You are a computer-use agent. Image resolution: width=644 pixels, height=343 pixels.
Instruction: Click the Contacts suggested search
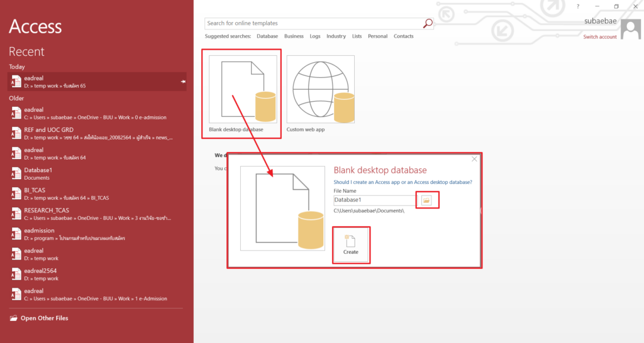[x=403, y=36]
